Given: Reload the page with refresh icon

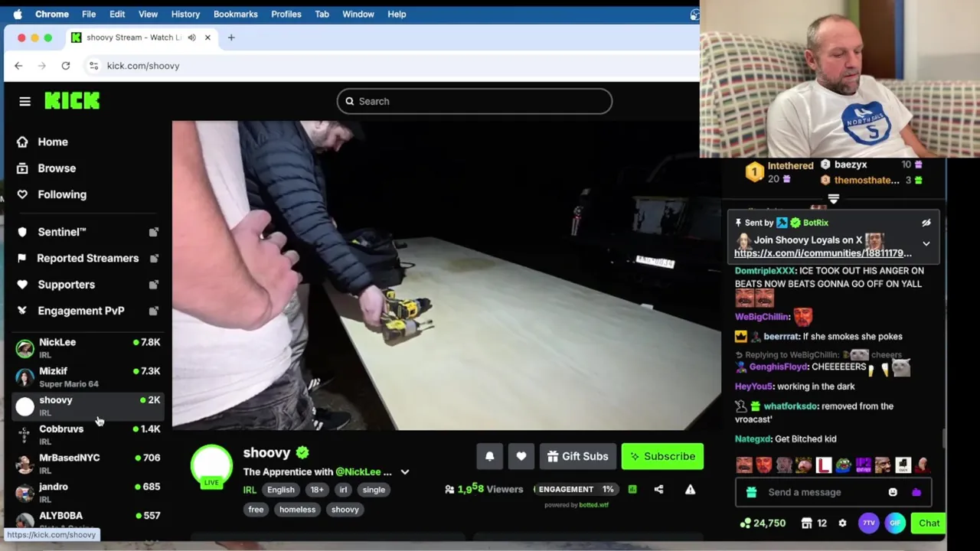Looking at the screenshot, I should [66, 66].
